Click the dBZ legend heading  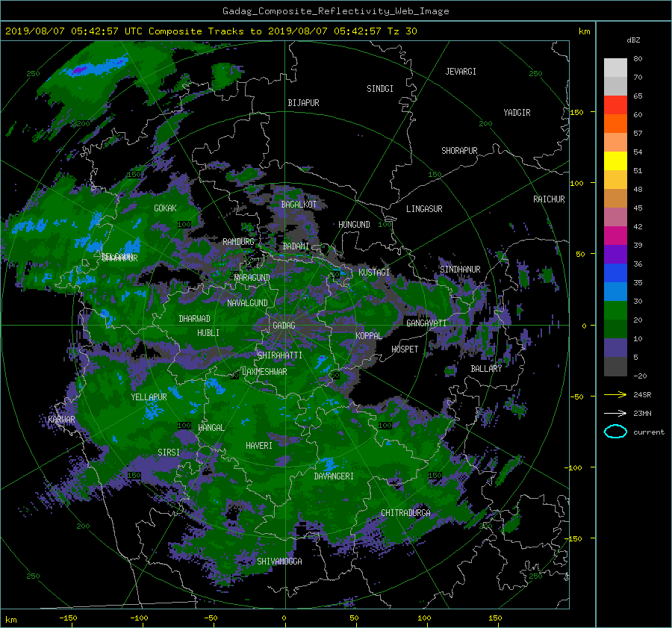[x=633, y=40]
